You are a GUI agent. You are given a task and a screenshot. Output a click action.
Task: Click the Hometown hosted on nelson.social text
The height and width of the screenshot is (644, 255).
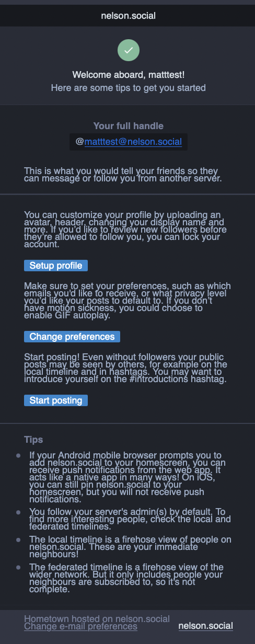97,619
